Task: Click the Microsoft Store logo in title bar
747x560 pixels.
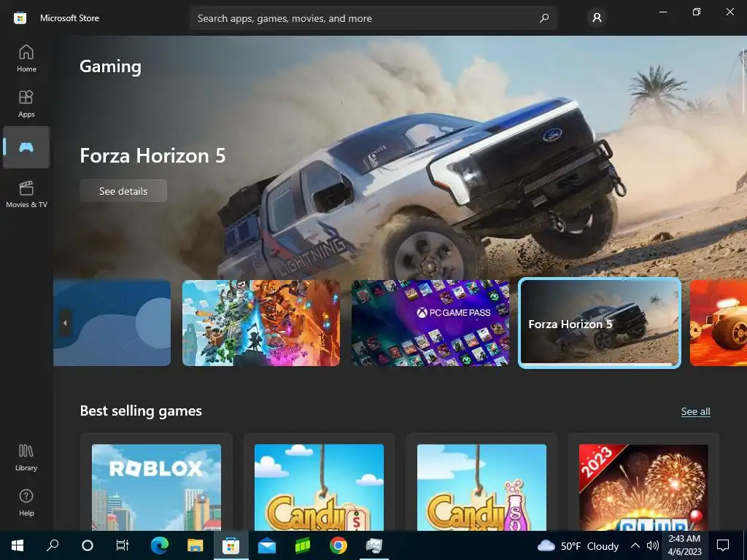Action: (20, 18)
